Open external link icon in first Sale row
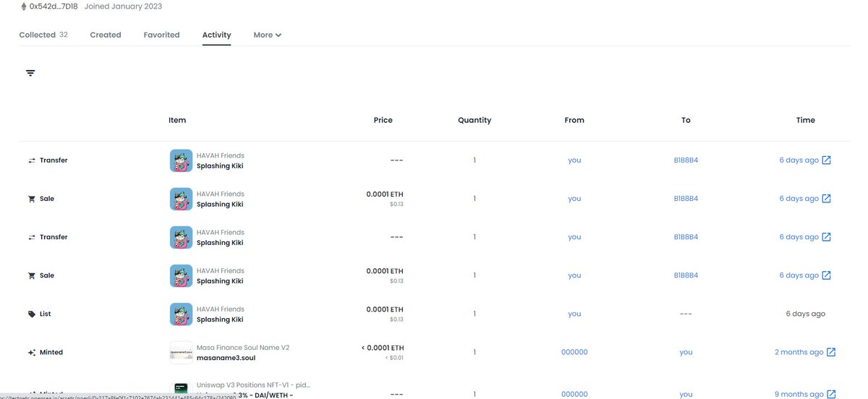The image size is (868, 399). [827, 198]
